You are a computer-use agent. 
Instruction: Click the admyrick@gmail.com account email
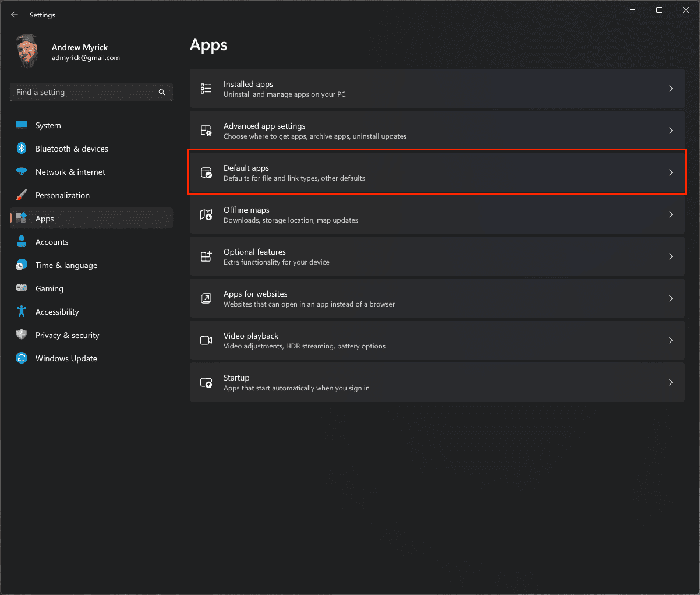(86, 58)
